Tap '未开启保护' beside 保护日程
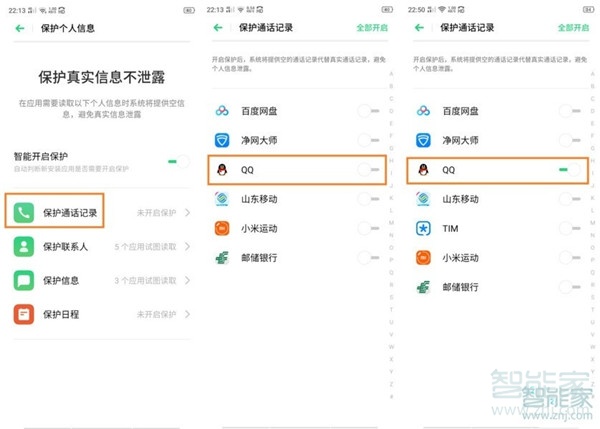The width and height of the screenshot is (600, 429). click(x=157, y=314)
